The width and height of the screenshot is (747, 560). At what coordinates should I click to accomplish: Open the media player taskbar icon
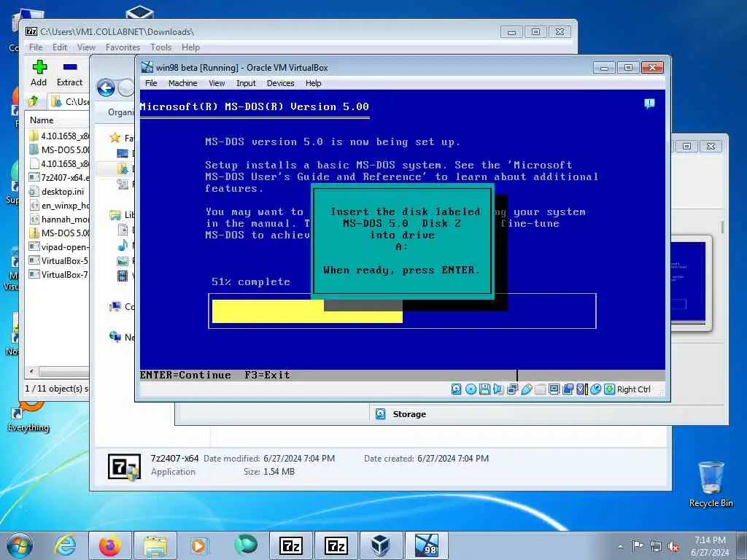[199, 545]
